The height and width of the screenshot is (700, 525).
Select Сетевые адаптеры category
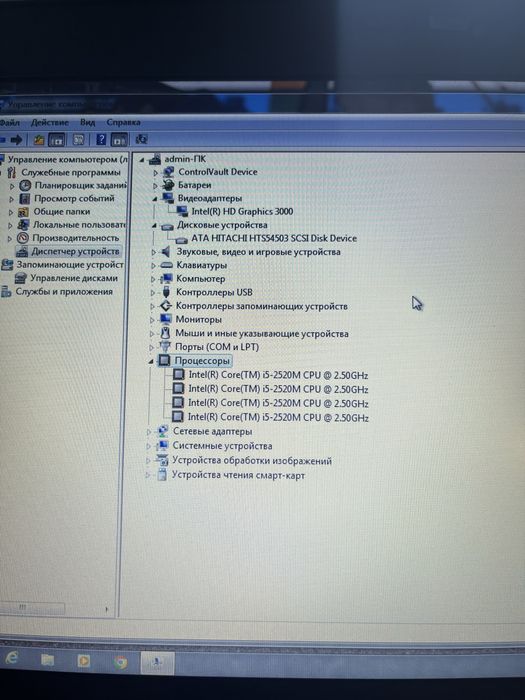tap(212, 432)
